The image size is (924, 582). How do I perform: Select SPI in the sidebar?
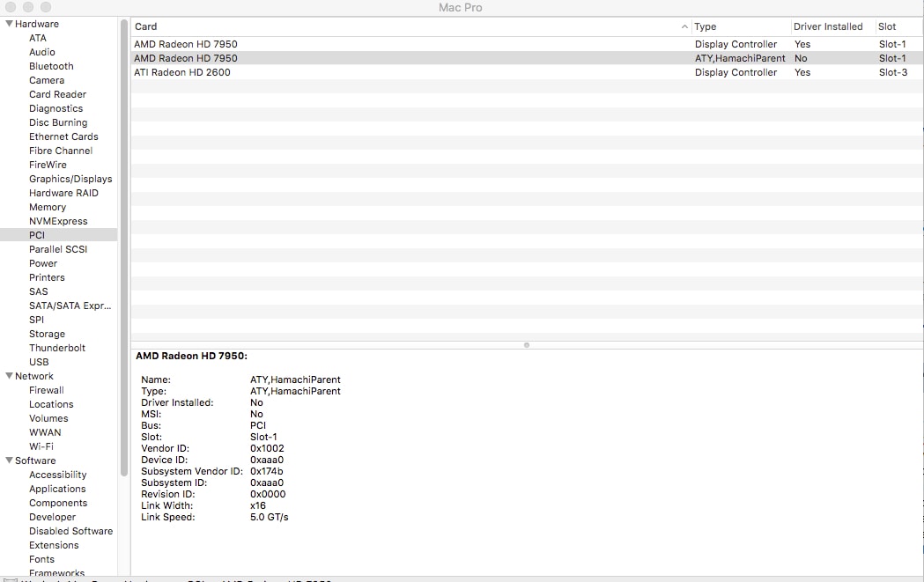[x=36, y=320]
